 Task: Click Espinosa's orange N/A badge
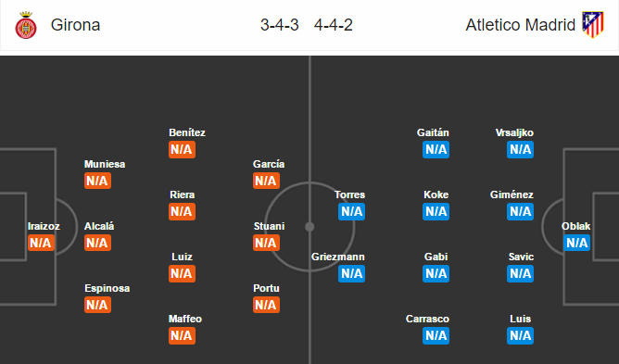(97, 305)
